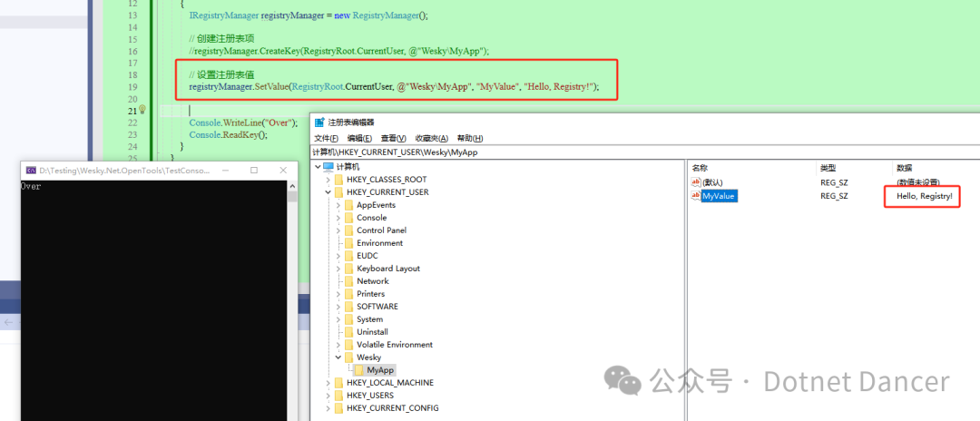Screen dimensions: 980x421
Task: Select the SOFTWARE key label
Action: coord(377,307)
